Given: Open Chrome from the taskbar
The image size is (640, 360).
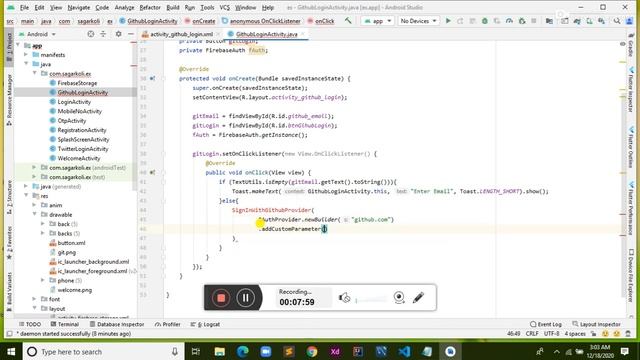Looking at the screenshot, I should coord(312,352).
